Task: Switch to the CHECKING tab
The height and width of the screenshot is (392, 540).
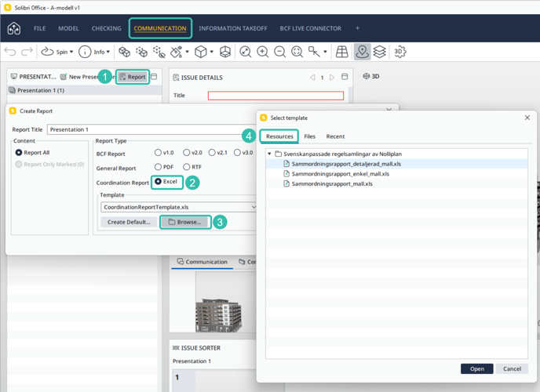Action: [x=107, y=28]
